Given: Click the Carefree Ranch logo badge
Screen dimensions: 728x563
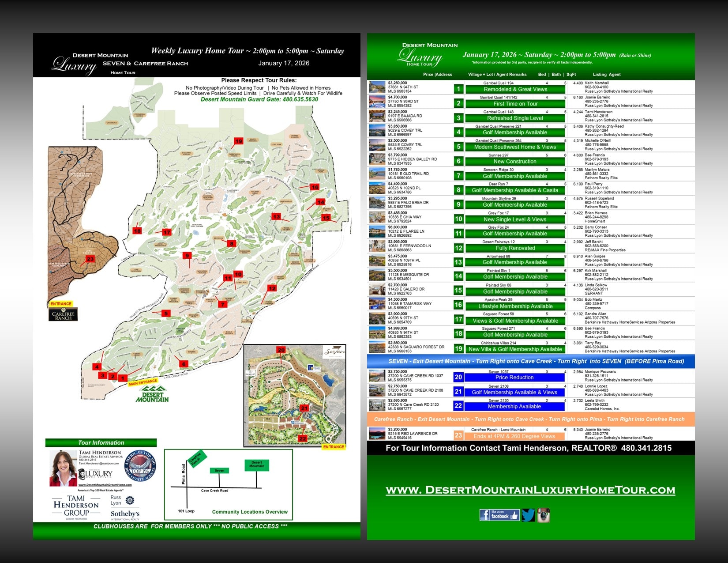Looking at the screenshot, I should pos(63,314).
